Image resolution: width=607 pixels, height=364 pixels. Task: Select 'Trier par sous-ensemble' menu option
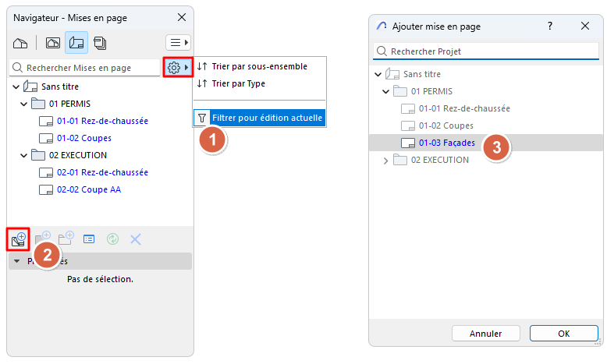(x=259, y=66)
